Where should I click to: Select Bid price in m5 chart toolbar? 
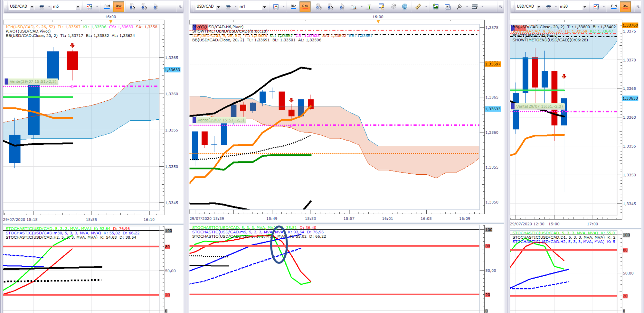click(107, 6)
